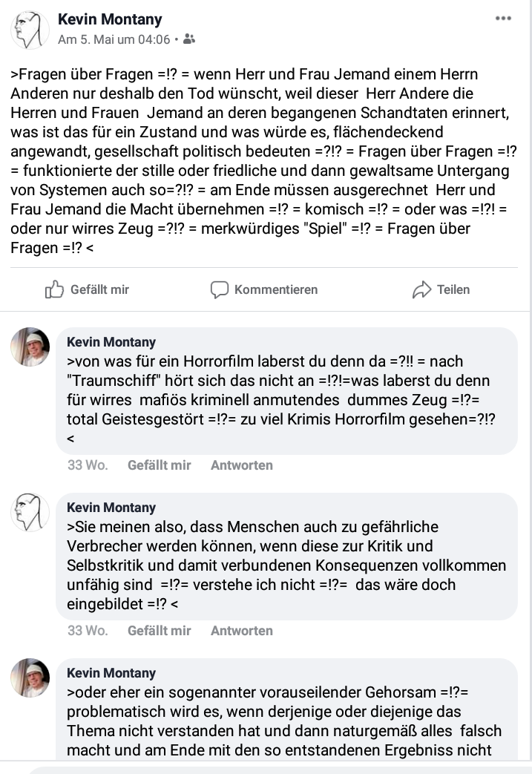The image size is (532, 774).
Task: Click the Kommentieren speech bubble icon
Action: pyautogui.click(x=220, y=289)
